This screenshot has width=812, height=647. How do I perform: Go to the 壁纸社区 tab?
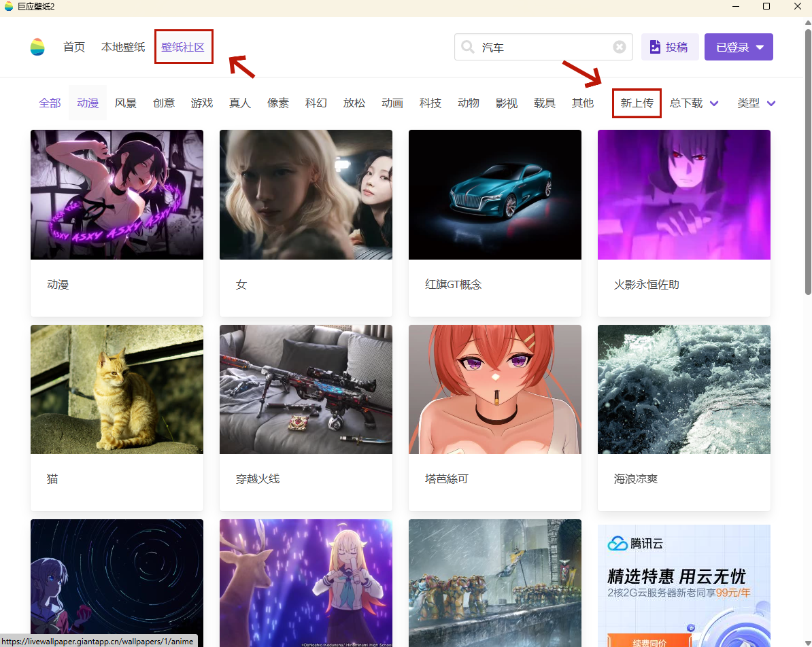[x=183, y=47]
